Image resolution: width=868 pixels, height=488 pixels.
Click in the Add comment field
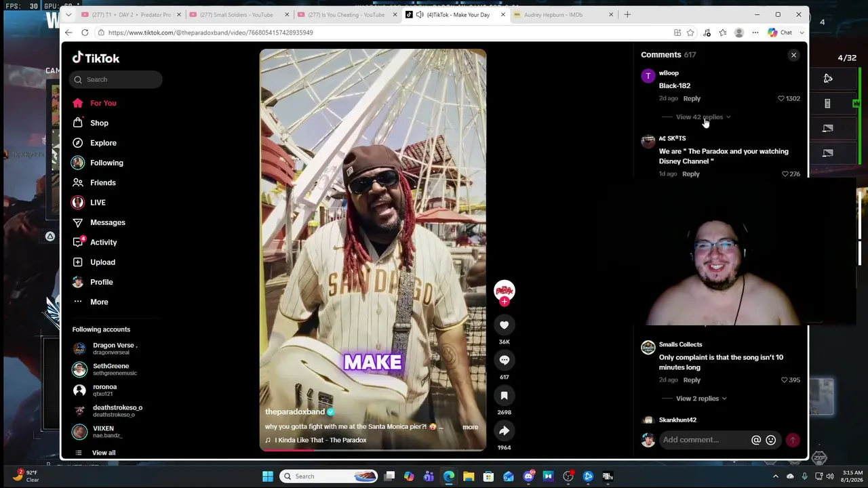coord(704,440)
